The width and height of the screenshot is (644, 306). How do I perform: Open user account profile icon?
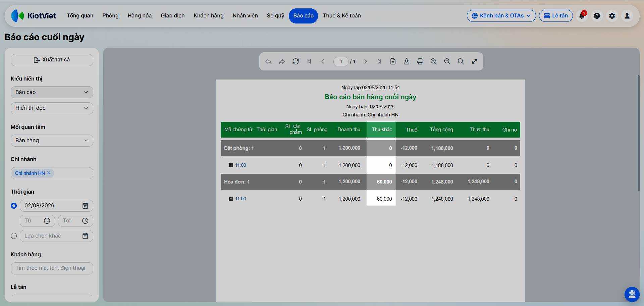point(627,16)
